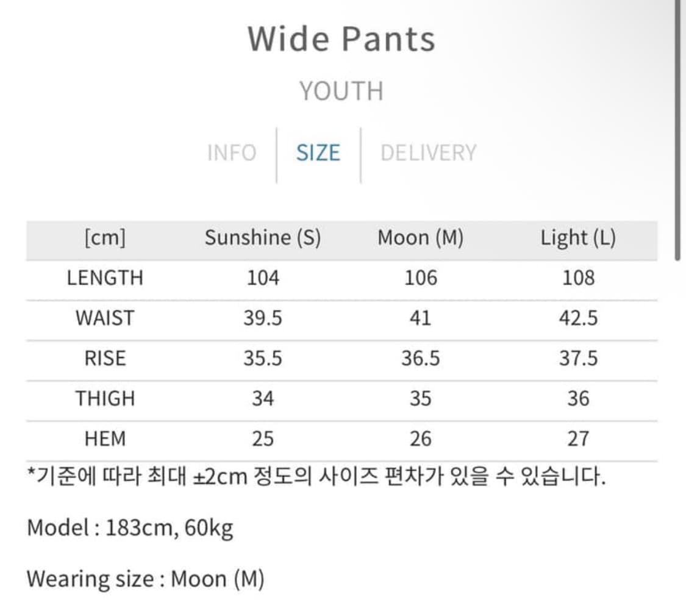686x616 pixels.
Task: Select the Moon (M) column header
Action: (x=421, y=237)
